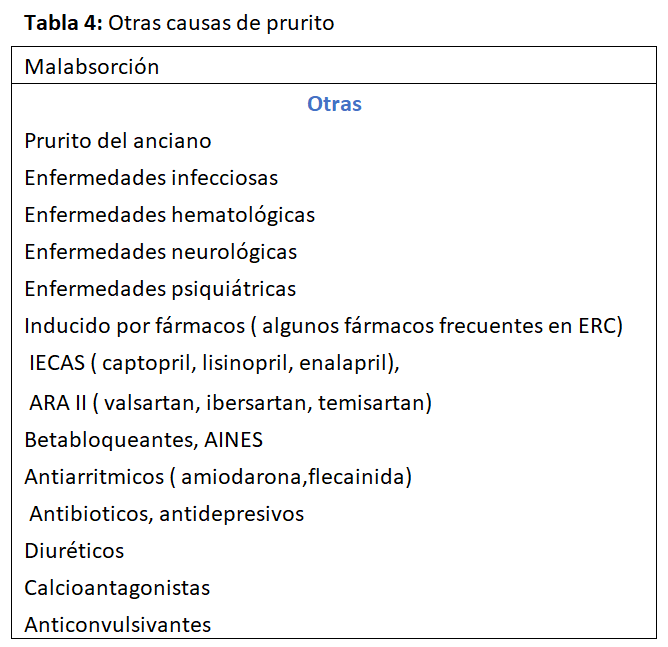Viewport: 668px width, 647px height.
Task: Click 'Enfermedades hematológicas' entry
Action: point(169,215)
